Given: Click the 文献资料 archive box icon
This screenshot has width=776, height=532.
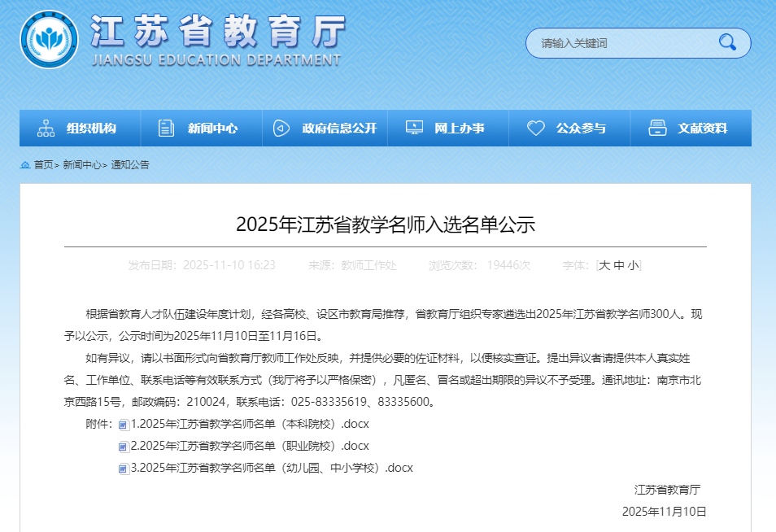Looking at the screenshot, I should coord(657,129).
